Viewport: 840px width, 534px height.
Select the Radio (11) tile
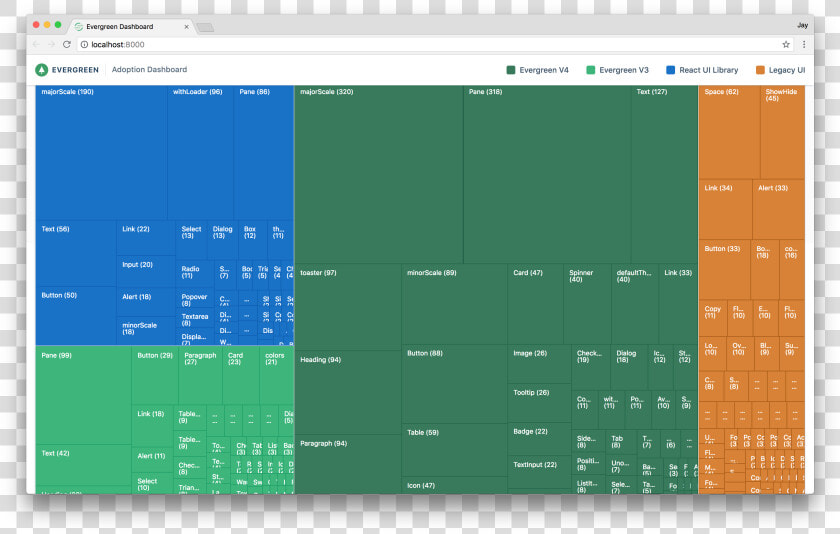pyautogui.click(x=195, y=274)
